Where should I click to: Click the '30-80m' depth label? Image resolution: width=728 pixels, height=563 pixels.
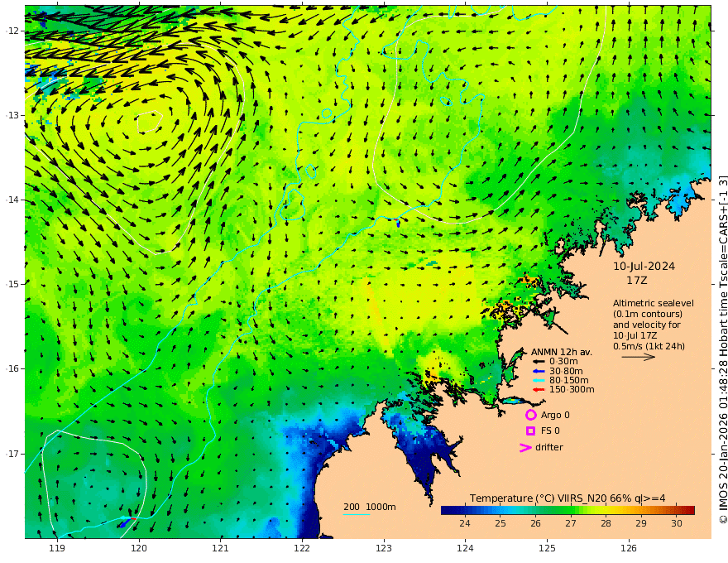tap(566, 371)
